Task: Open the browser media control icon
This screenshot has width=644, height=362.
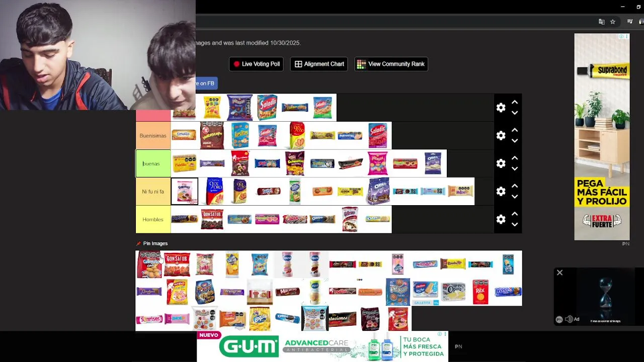Action: click(x=629, y=22)
